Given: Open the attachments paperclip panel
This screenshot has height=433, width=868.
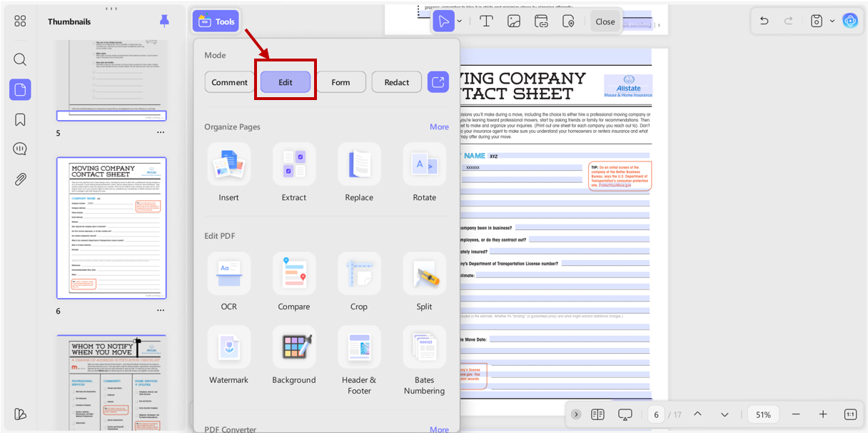Looking at the screenshot, I should (x=20, y=179).
